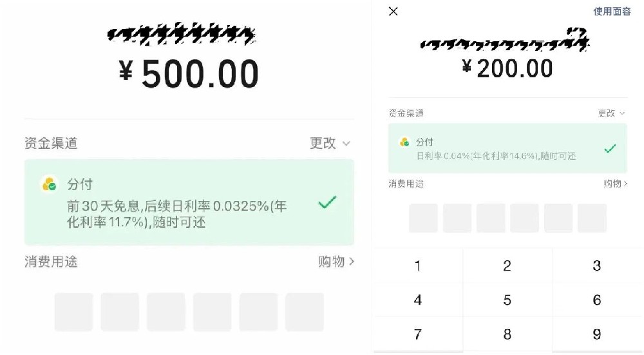Tap first password box in ¥500.00 panel
This screenshot has width=644, height=355.
coord(73,312)
